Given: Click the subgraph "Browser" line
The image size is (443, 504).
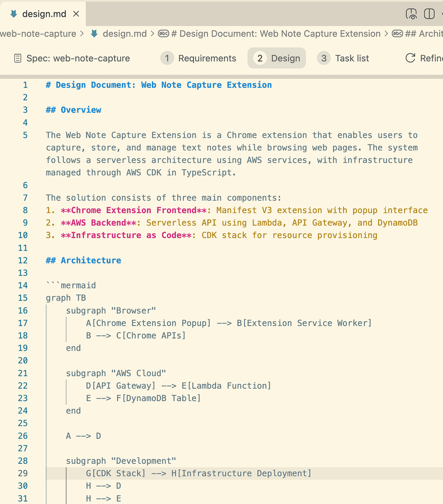Looking at the screenshot, I should 111,310.
